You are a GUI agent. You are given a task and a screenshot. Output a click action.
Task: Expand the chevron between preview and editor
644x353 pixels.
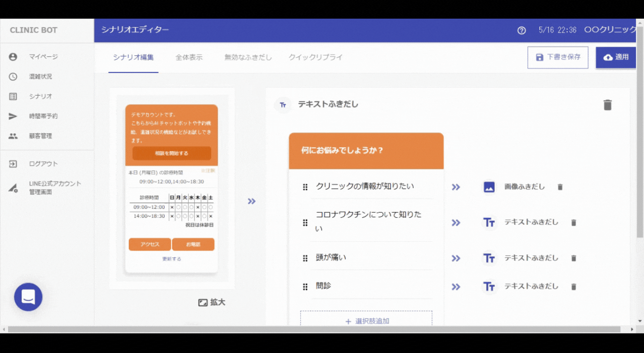click(x=252, y=202)
